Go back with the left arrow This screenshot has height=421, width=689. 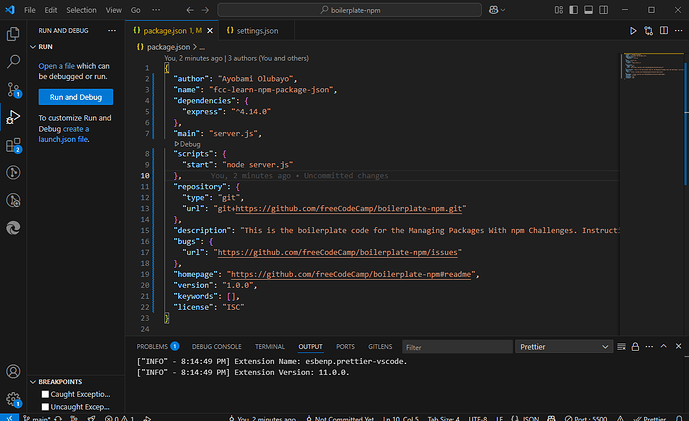(x=190, y=10)
